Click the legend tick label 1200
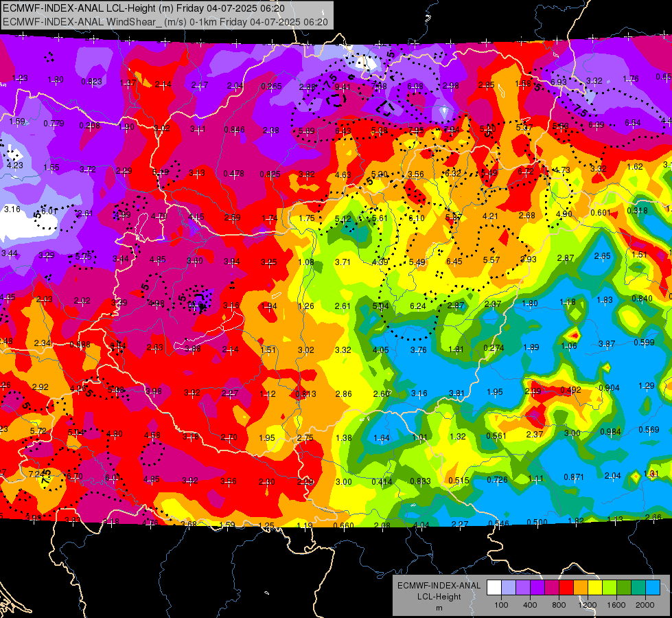 587,605
